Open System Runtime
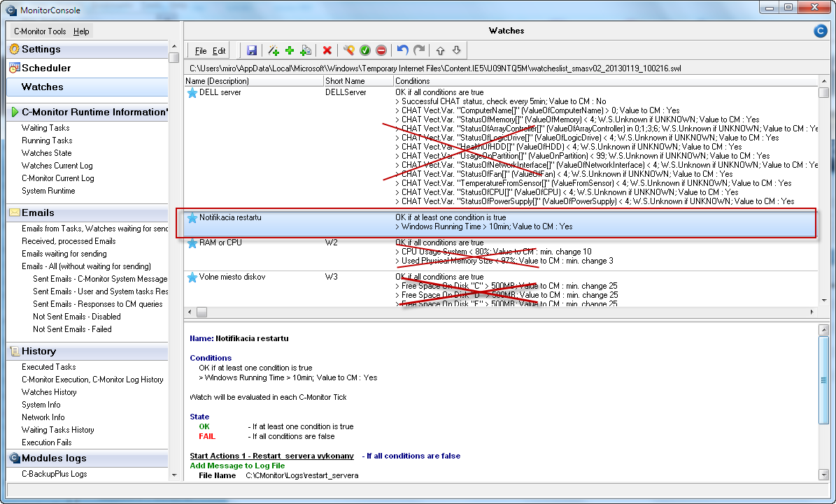 point(48,191)
